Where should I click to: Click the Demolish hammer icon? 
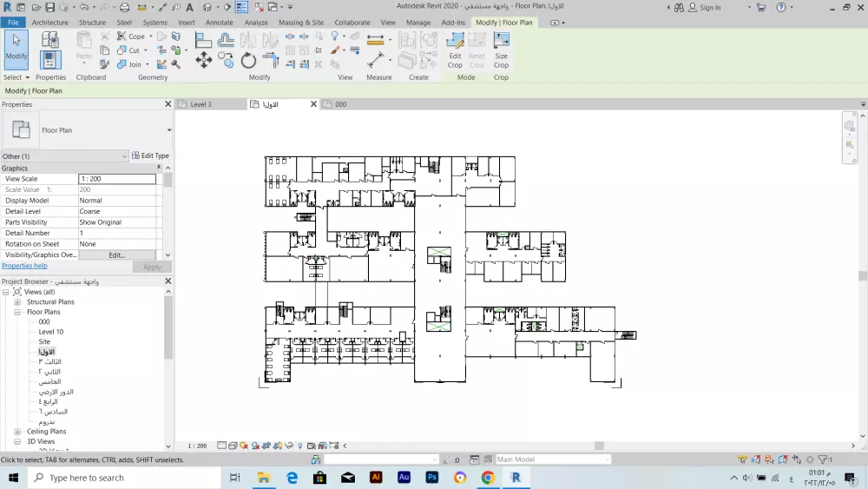coord(176,64)
